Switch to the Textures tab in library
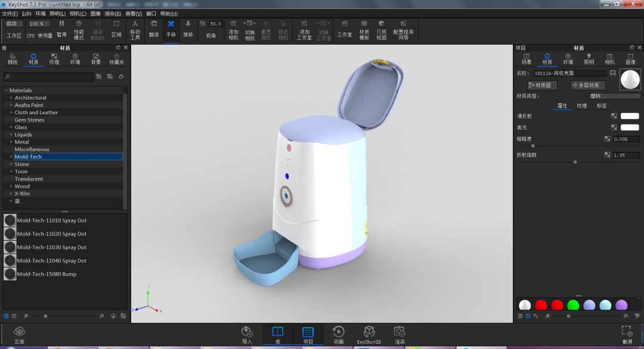Image resolution: width=644 pixels, height=349 pixels. tap(54, 58)
